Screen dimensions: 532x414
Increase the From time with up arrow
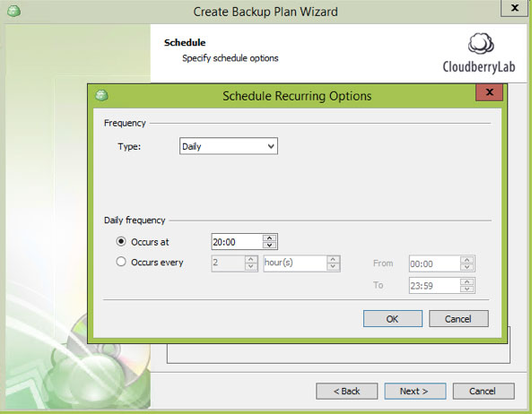tap(467, 260)
